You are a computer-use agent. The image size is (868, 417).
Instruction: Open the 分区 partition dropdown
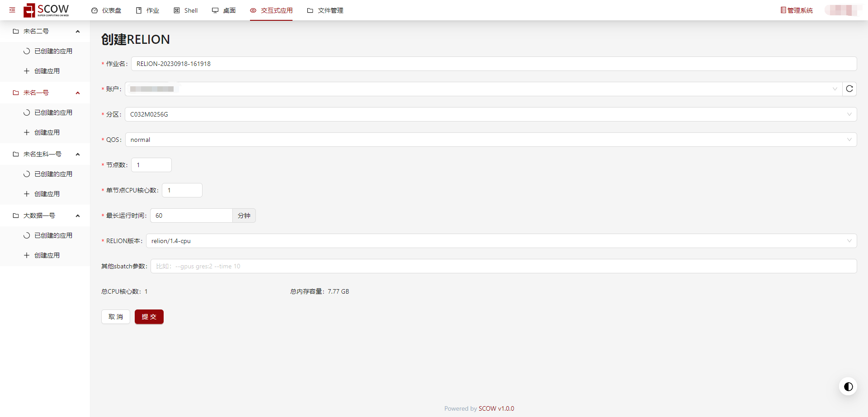click(x=491, y=114)
